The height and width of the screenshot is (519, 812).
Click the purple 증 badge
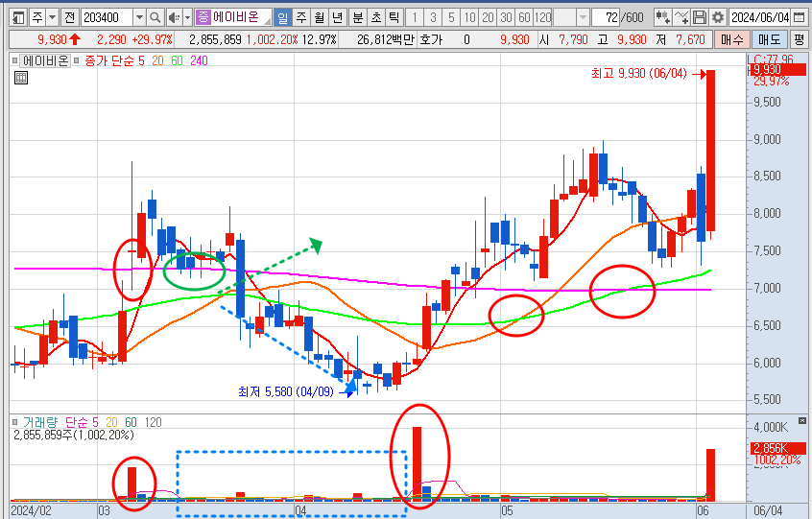pyautogui.click(x=203, y=17)
